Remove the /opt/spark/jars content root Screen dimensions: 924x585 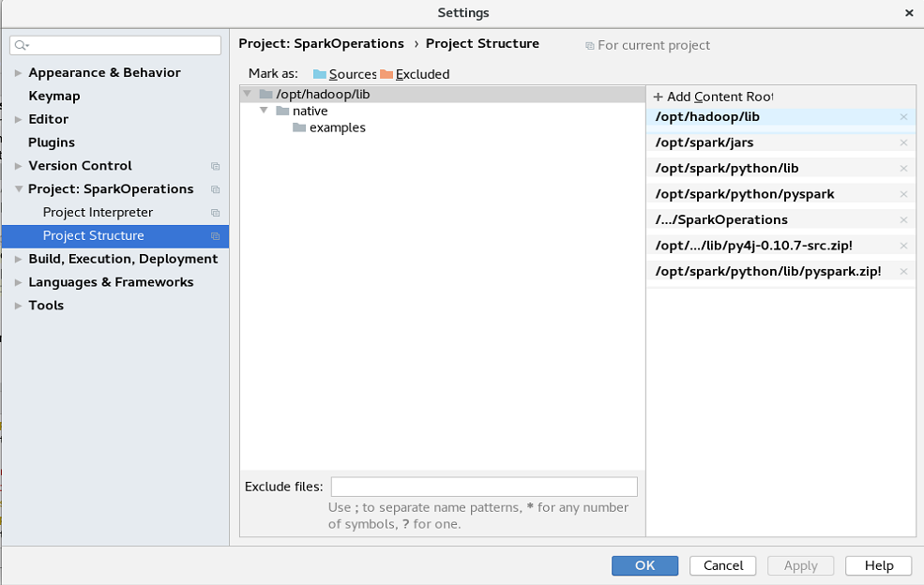[903, 142]
